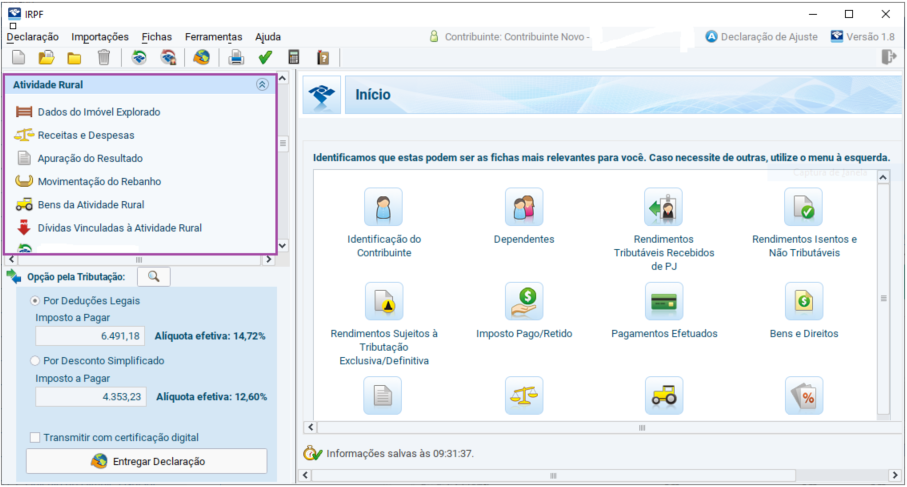Viewport: 907px width, 487px height.
Task: Open the Ferramentas menu
Action: pos(213,36)
